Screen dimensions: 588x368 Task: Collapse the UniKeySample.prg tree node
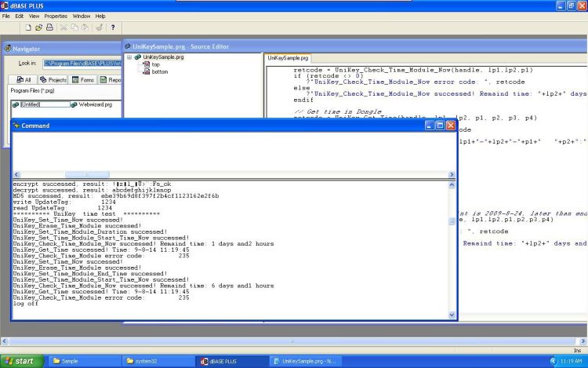(x=129, y=57)
